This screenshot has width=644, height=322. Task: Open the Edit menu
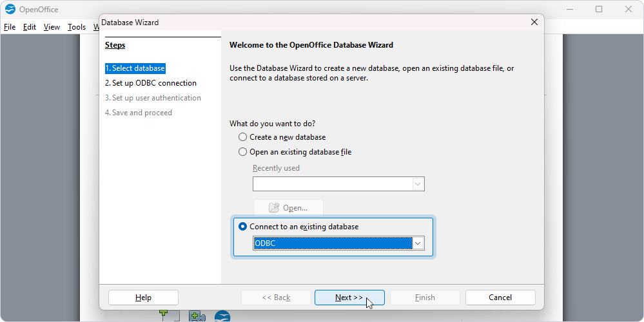point(30,27)
